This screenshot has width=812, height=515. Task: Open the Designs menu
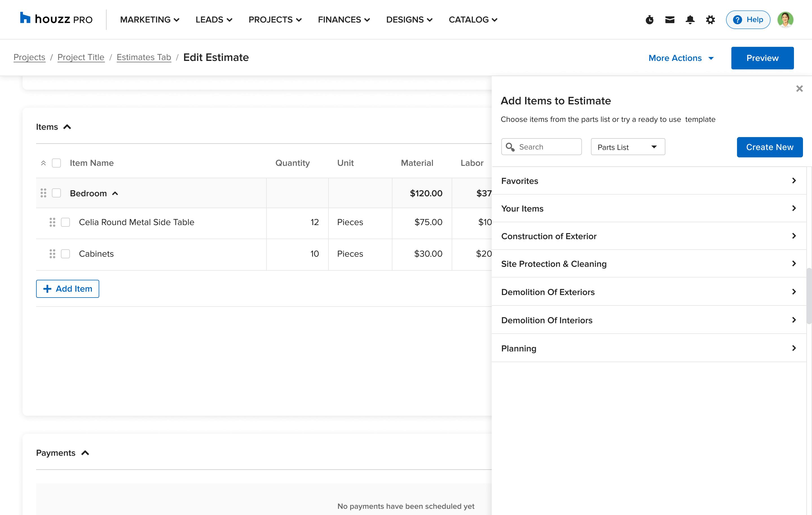point(409,19)
